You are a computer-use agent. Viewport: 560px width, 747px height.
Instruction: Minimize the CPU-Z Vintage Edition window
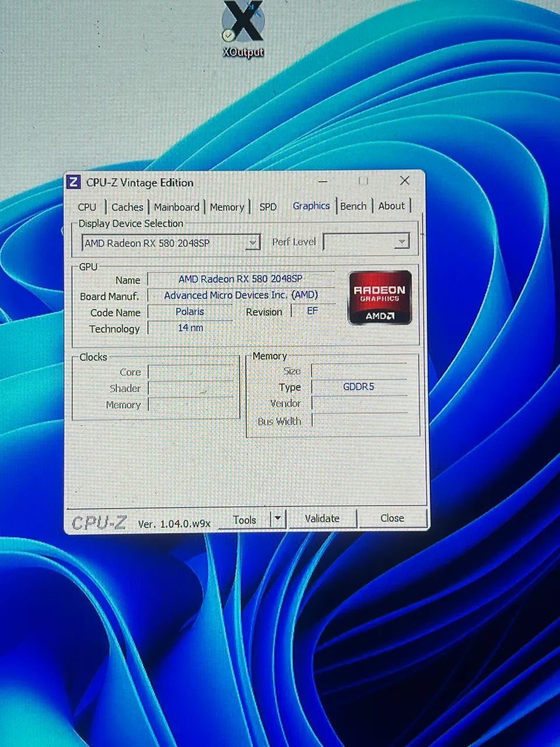pyautogui.click(x=323, y=181)
